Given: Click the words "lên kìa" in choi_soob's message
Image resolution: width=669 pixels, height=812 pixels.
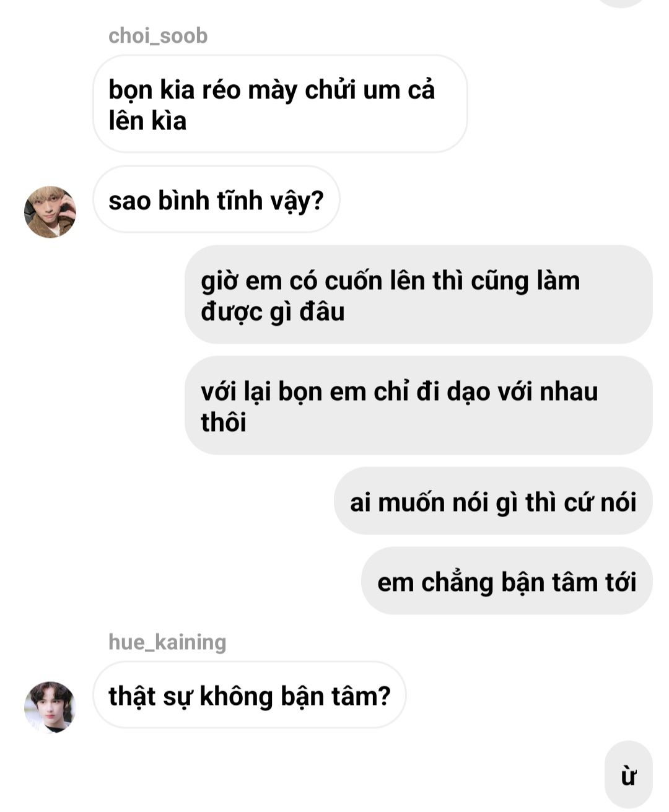Looking at the screenshot, I should tap(147, 120).
